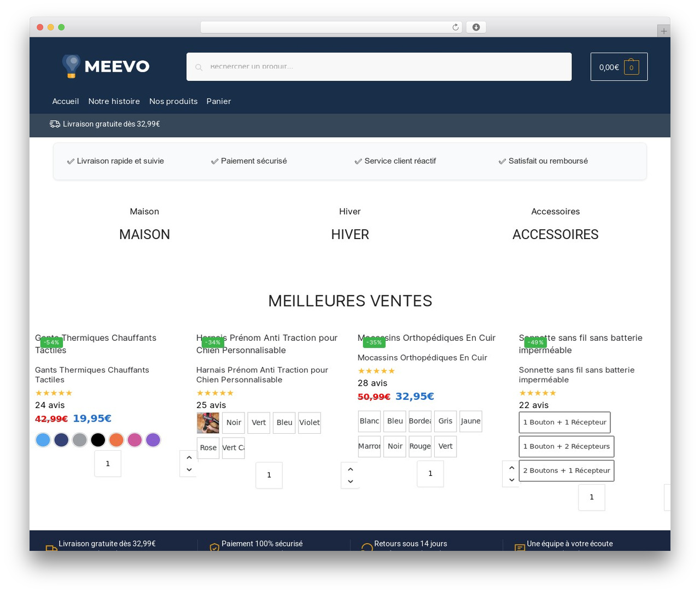
Task: Click the star rating above 22 avis
Action: pyautogui.click(x=538, y=393)
